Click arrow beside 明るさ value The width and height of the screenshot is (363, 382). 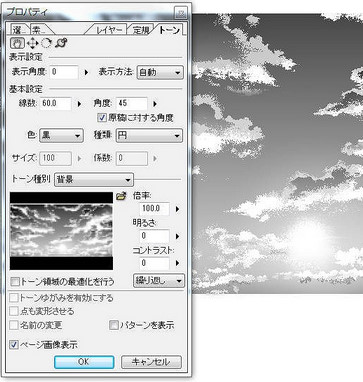point(177,236)
